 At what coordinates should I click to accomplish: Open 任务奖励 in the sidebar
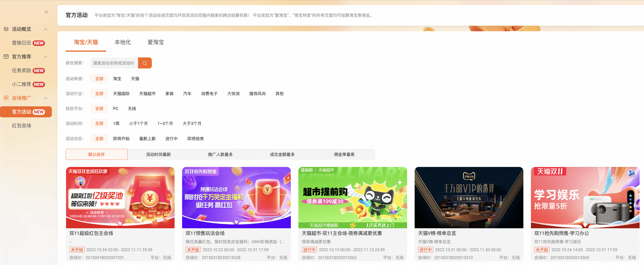[x=28, y=70]
